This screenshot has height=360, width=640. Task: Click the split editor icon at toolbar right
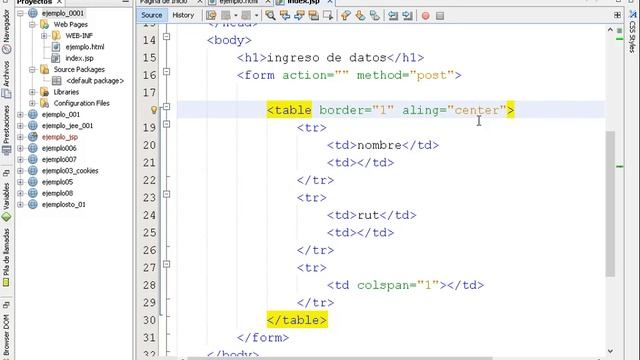(x=617, y=15)
